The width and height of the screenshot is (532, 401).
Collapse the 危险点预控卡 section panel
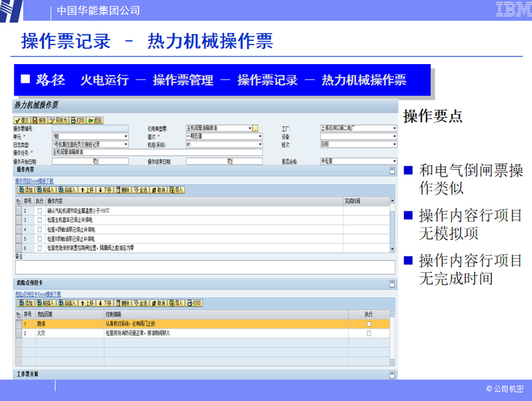392,282
